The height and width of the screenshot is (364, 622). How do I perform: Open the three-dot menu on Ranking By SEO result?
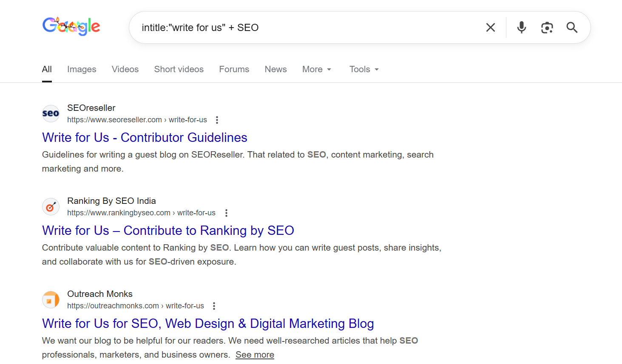coord(226,213)
